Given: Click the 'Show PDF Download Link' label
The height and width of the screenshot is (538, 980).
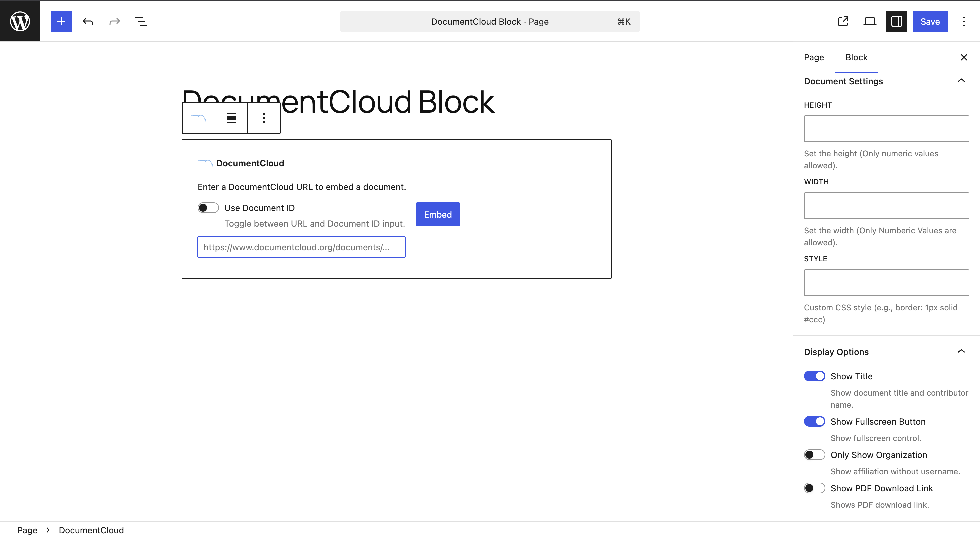Looking at the screenshot, I should point(881,488).
